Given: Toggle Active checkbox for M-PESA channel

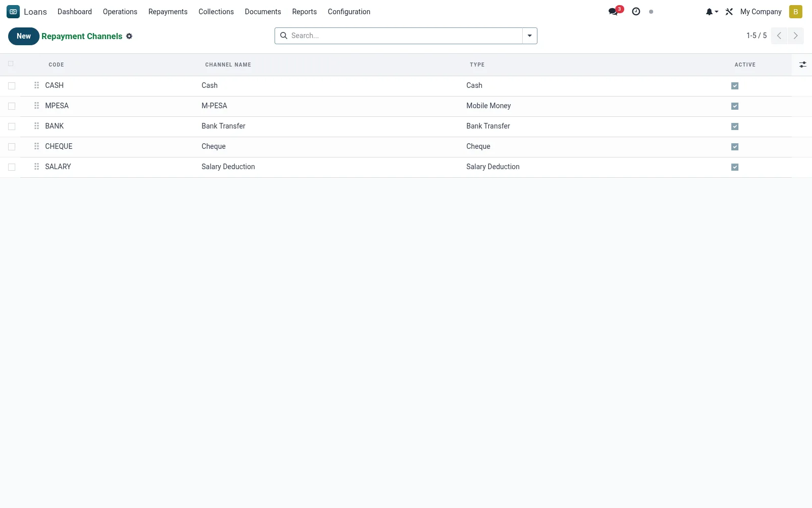Looking at the screenshot, I should (735, 106).
